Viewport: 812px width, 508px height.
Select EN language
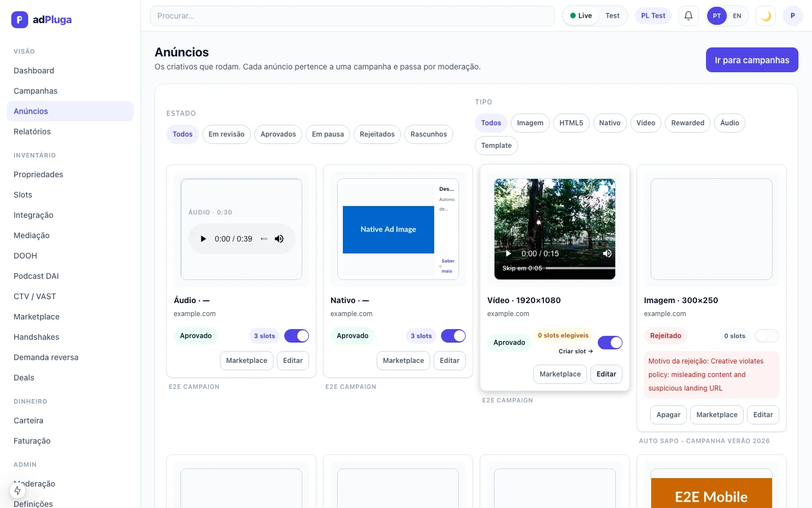(x=737, y=16)
